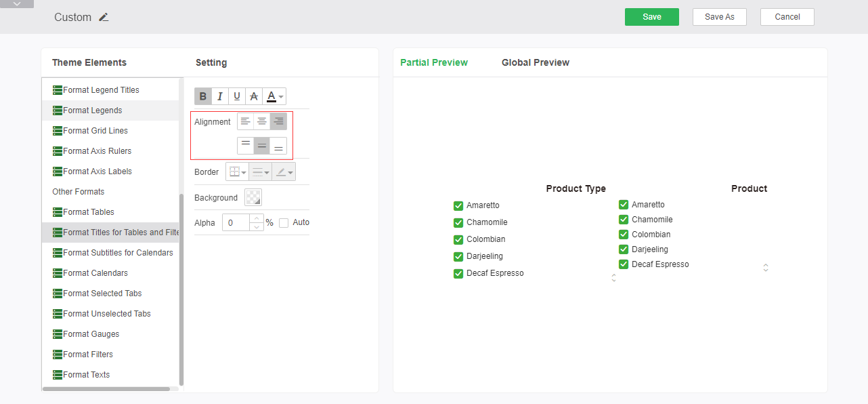Screen dimensions: 868x404
Task: Uncheck Decaf Espresso in the Product list
Action: 624,264
